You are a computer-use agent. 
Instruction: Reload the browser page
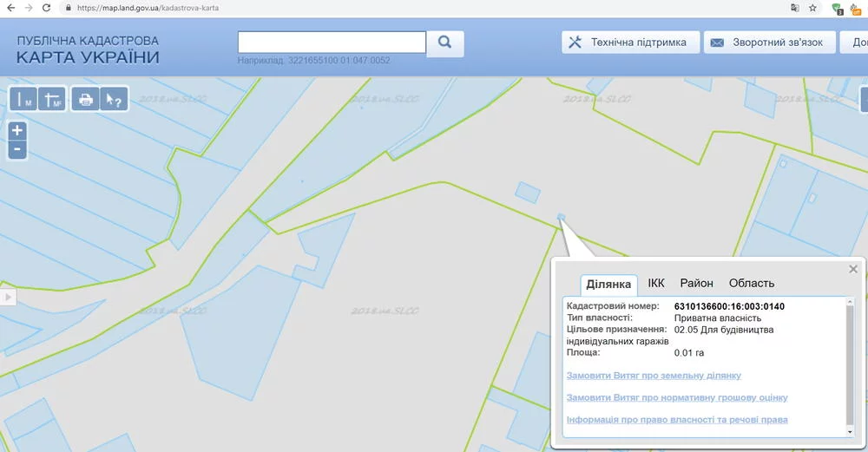point(47,8)
